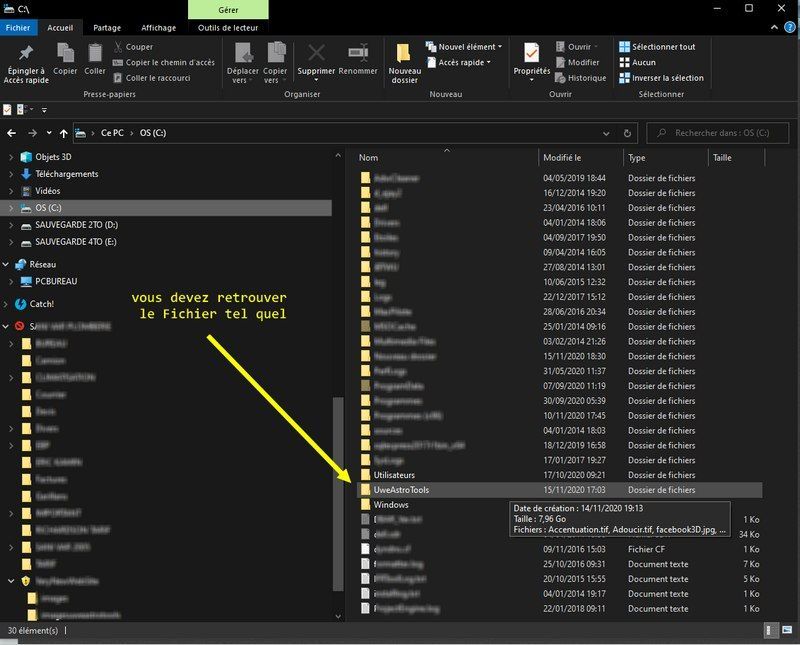Open the Fichier menu
The width and height of the screenshot is (800, 645).
click(18, 28)
